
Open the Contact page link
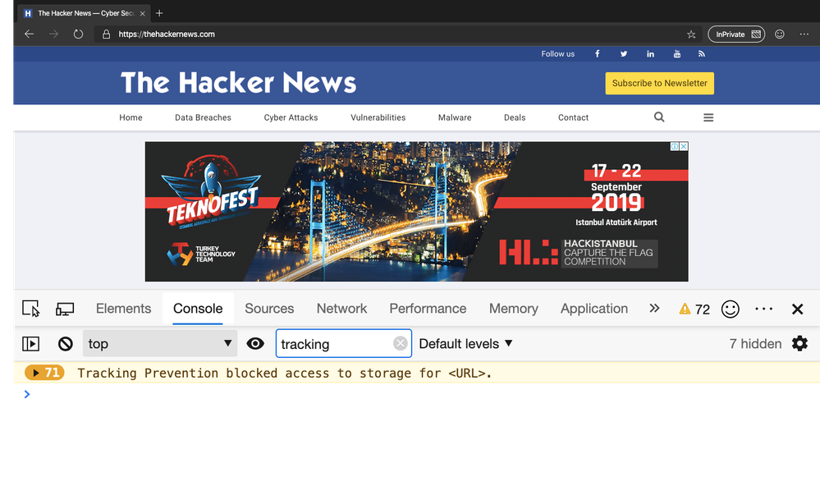click(573, 117)
